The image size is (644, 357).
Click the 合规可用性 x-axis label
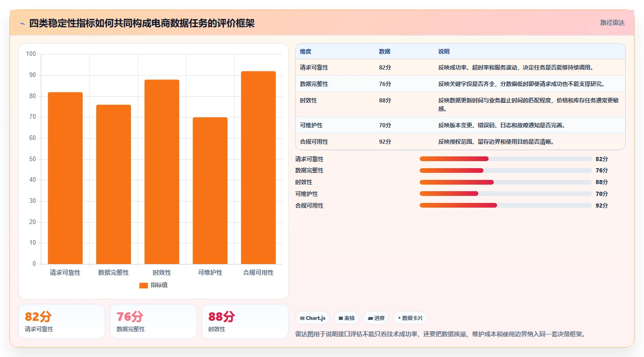[259, 273]
